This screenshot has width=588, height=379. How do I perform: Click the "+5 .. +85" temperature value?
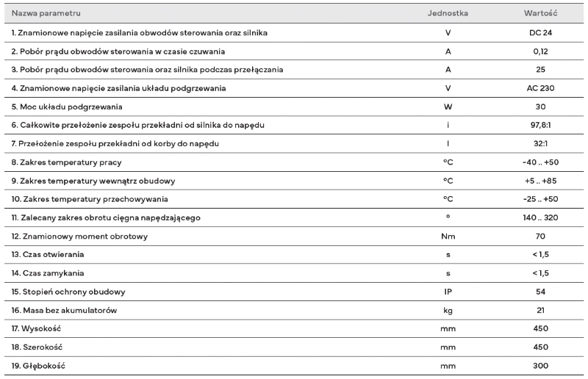(540, 181)
